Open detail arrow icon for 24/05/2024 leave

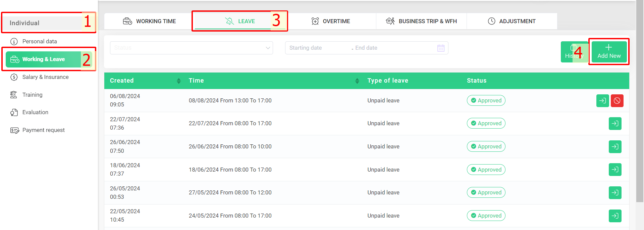tap(615, 216)
